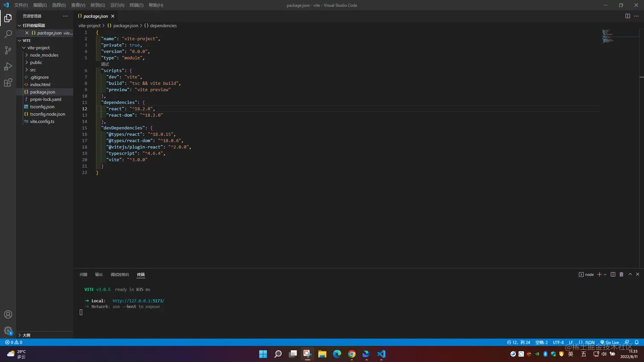This screenshot has height=362, width=644.
Task: Open Source Control view in activity bar
Action: click(8, 50)
